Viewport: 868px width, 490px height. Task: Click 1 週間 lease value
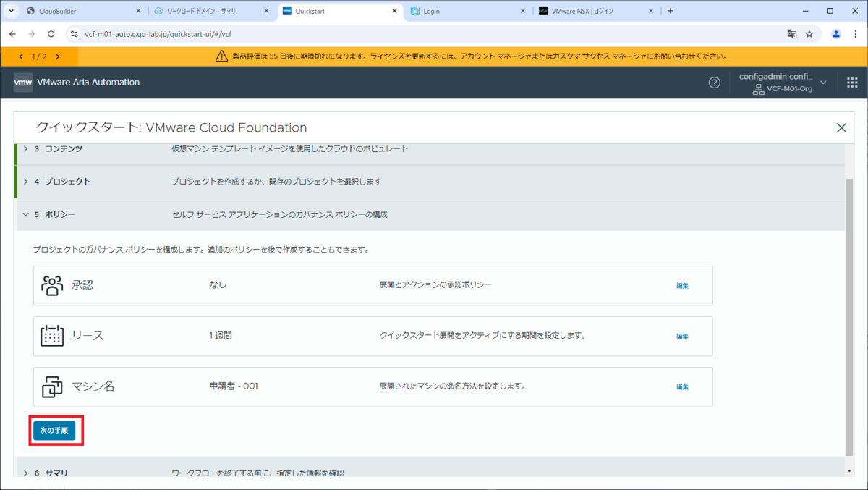click(221, 336)
